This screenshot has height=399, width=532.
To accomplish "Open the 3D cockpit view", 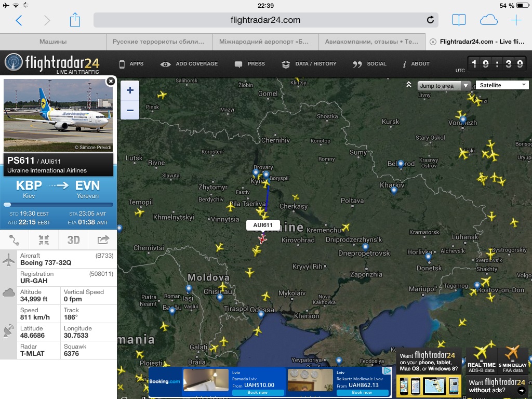I will point(73,240).
